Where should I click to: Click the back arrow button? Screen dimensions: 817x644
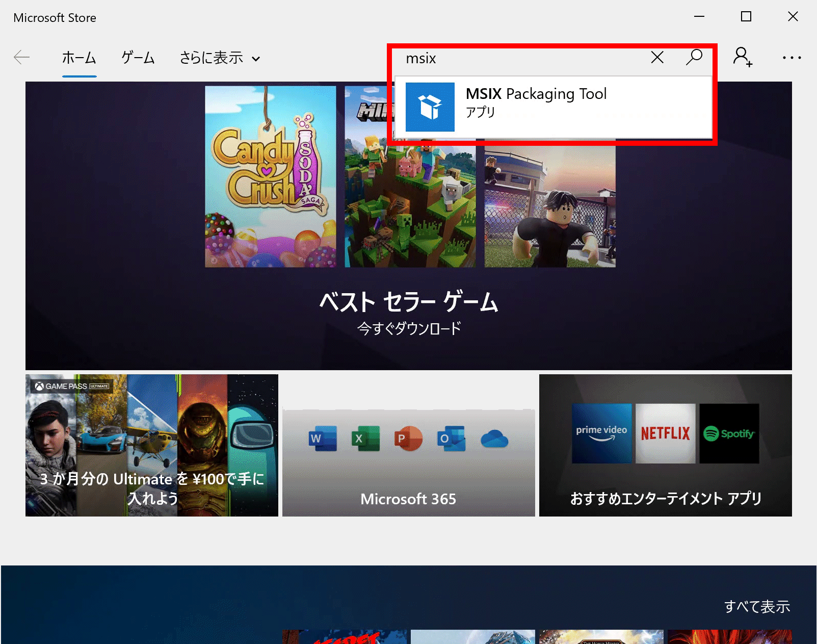[22, 58]
